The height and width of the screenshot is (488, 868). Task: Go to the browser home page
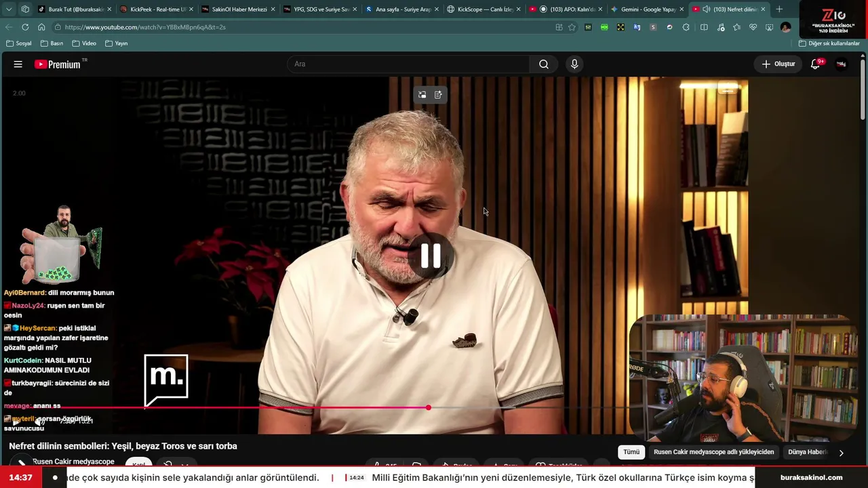[x=41, y=27]
